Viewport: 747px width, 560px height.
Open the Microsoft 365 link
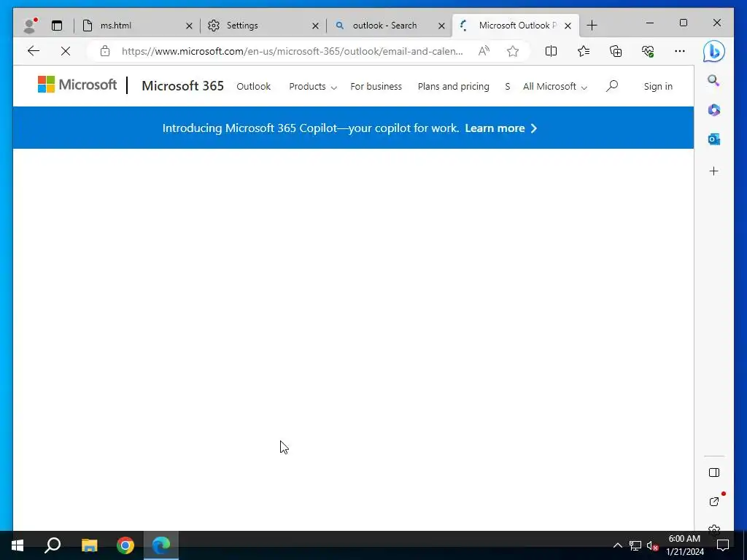[x=183, y=86]
